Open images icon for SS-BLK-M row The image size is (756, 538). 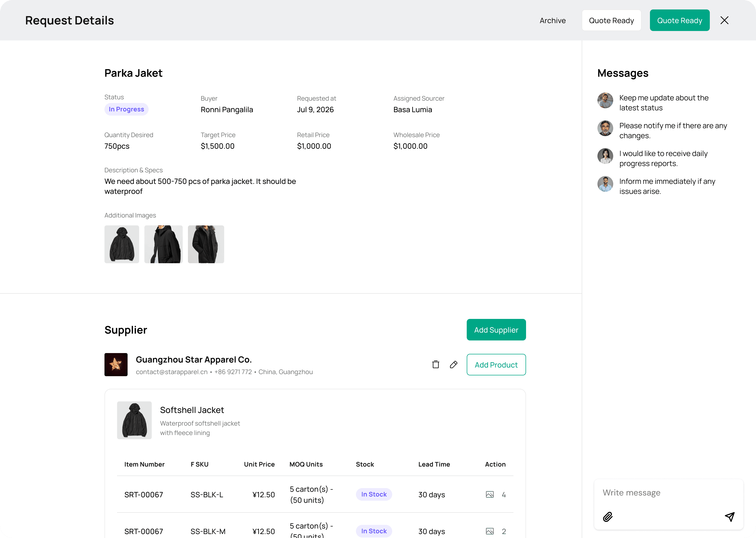coord(490,531)
